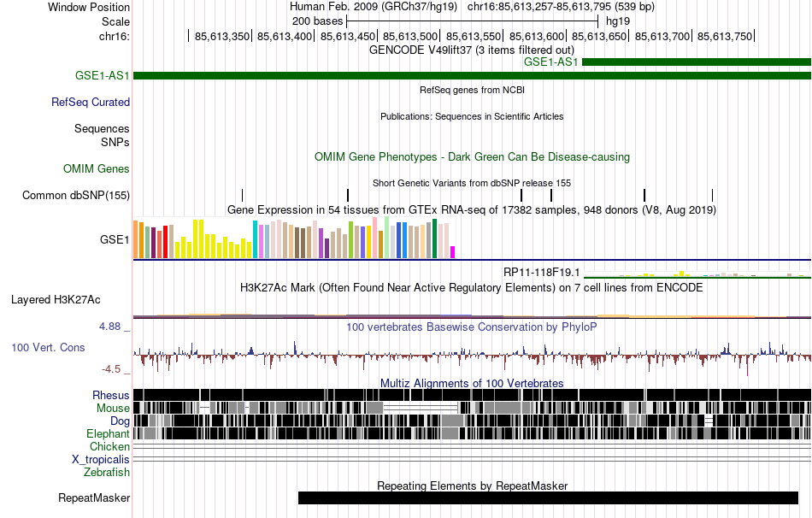Click the magenta bar in GSE1 expression chart

453,252
